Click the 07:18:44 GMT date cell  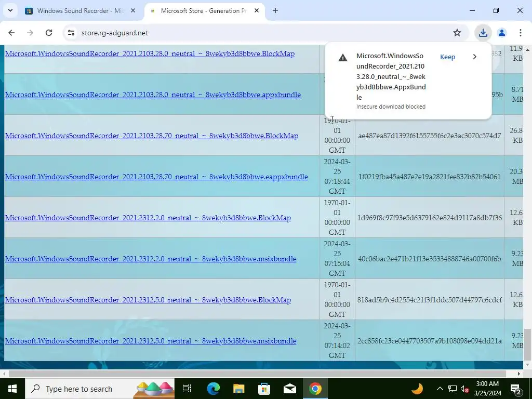(x=337, y=177)
